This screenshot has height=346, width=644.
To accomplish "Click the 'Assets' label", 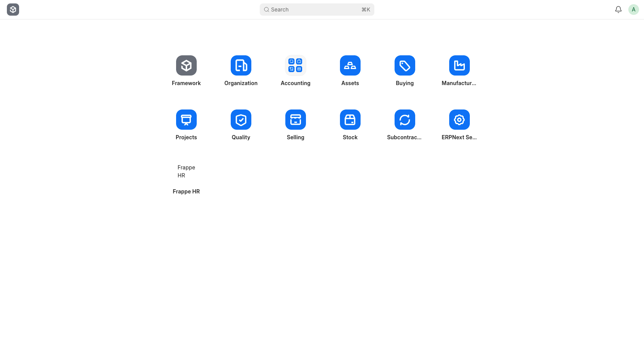I will 350,83.
